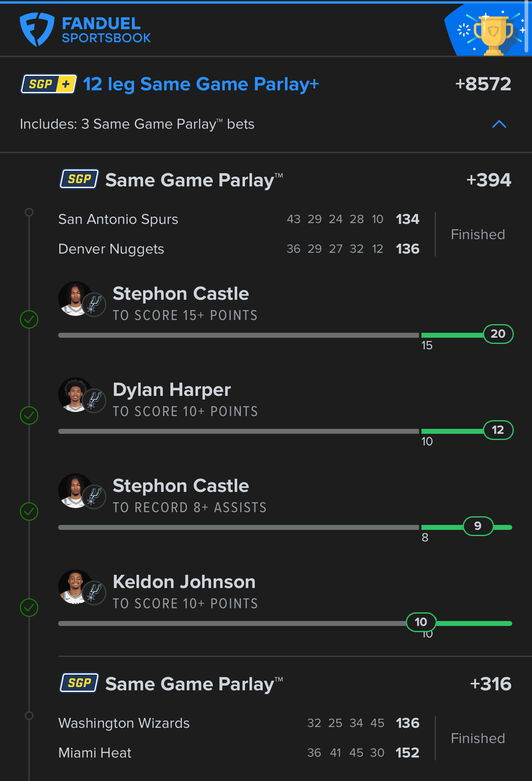
Task: Click the SGP badge beside the +394 parlay
Action: point(79,179)
